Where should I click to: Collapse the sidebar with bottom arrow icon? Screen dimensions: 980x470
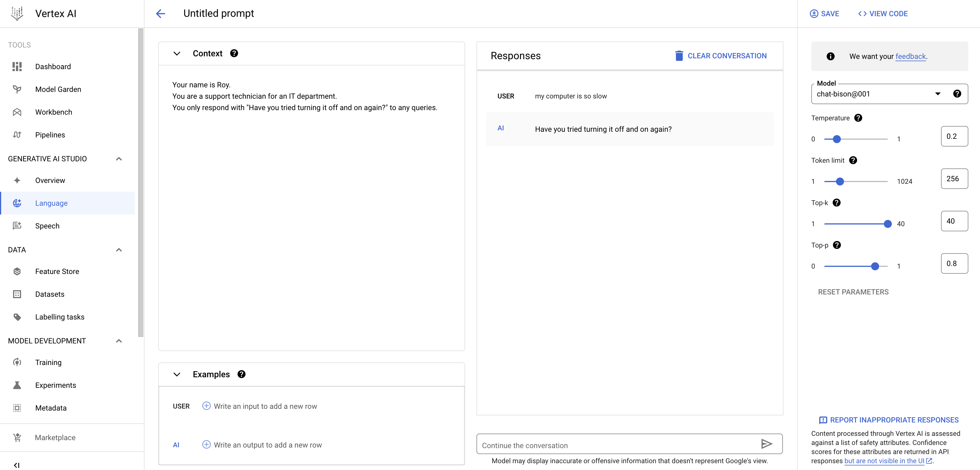[x=16, y=465]
